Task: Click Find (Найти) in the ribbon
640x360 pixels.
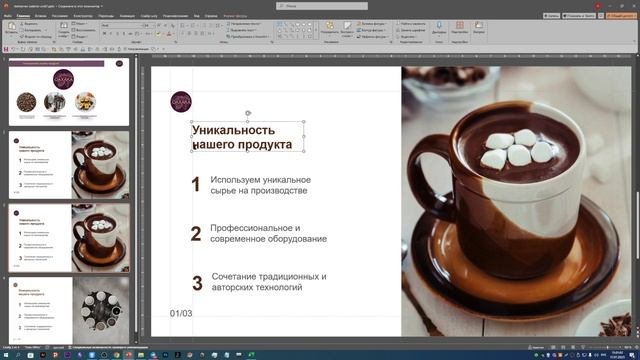Action: pos(411,24)
